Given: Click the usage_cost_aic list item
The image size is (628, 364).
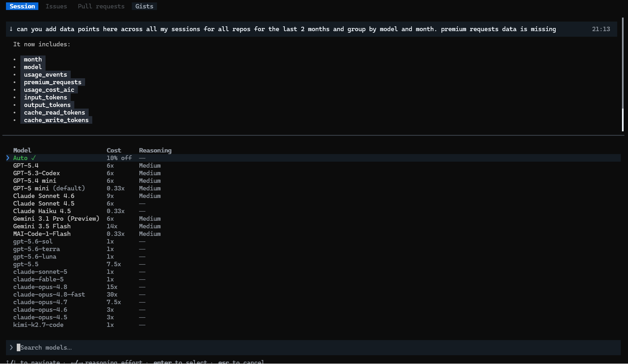Looking at the screenshot, I should (x=49, y=90).
